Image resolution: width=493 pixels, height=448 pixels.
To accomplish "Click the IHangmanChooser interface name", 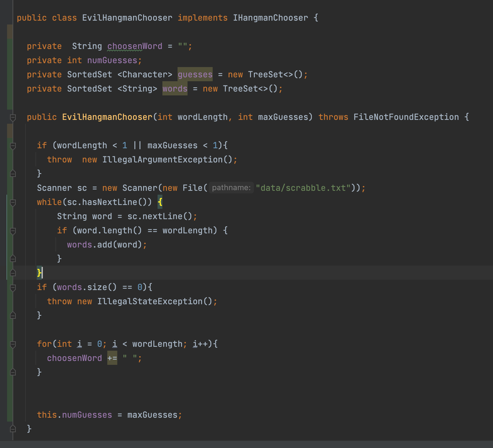I will (270, 18).
